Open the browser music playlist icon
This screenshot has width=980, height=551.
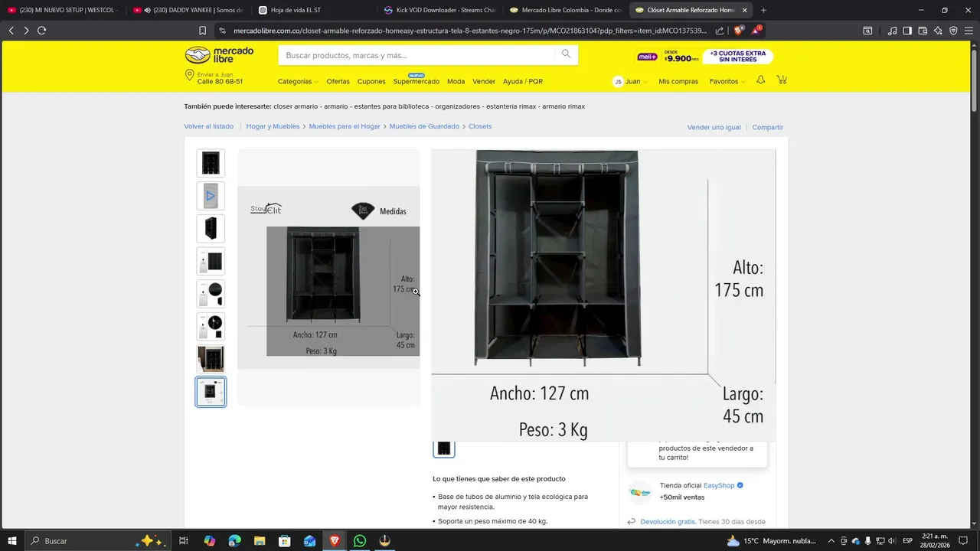pyautogui.click(x=892, y=31)
